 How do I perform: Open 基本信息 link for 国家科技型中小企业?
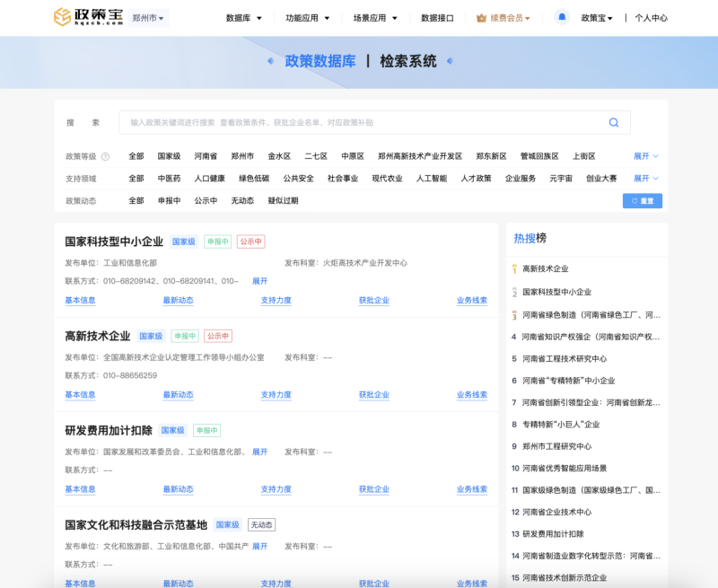point(80,301)
